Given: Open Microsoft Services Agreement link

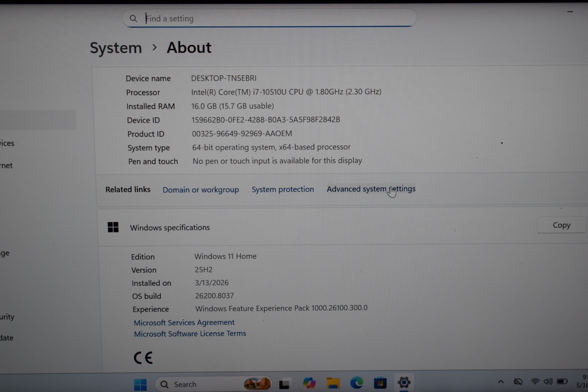Looking at the screenshot, I should click(184, 322).
